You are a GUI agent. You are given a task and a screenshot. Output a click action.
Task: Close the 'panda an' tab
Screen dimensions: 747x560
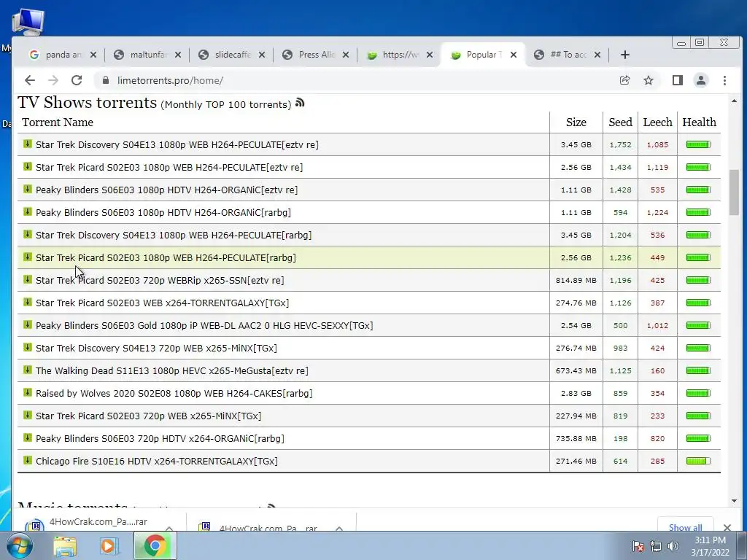point(93,55)
